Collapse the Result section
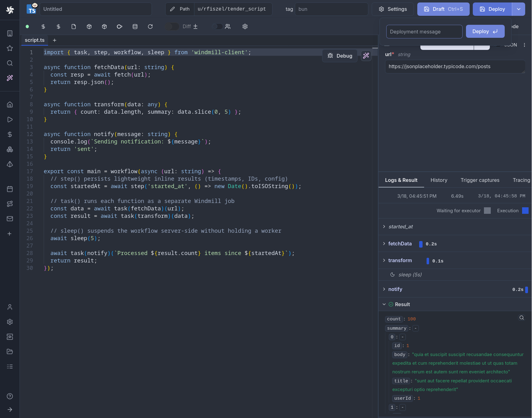Screen dimensions: 532x418 click(x=384, y=304)
